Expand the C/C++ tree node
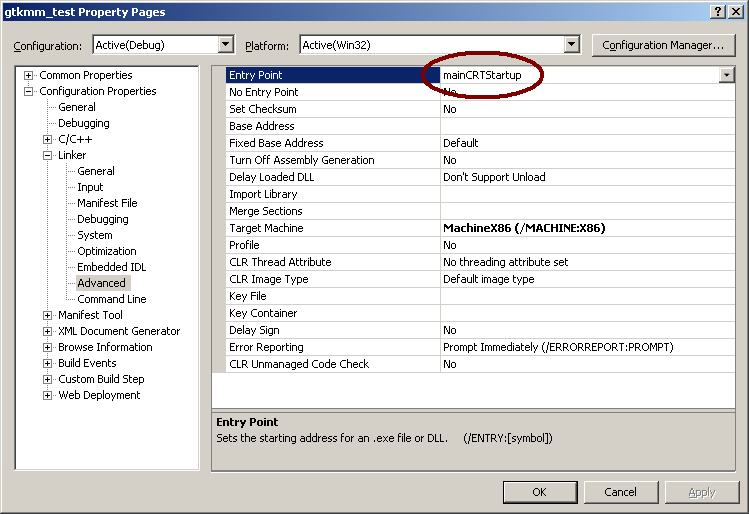Viewport: 749px width, 514px height. (48, 140)
